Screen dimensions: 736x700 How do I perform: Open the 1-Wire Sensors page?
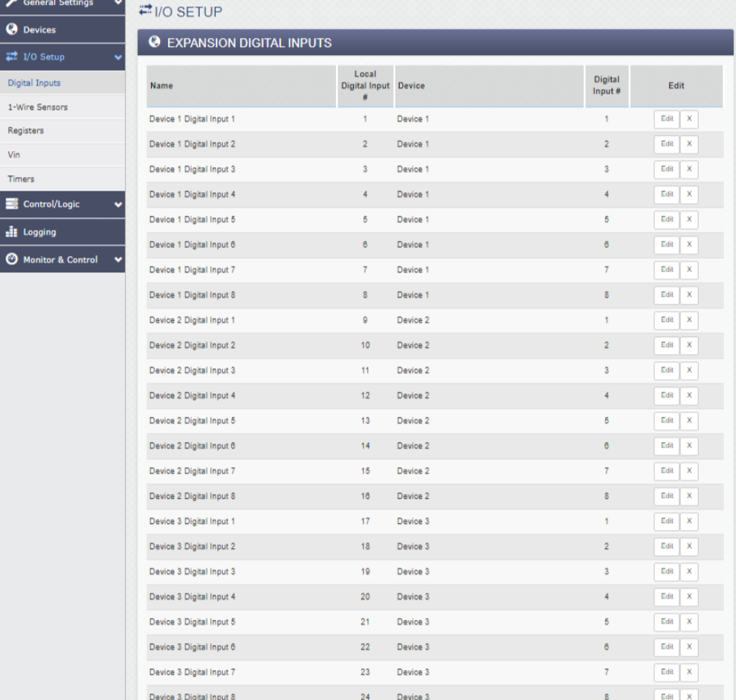(37, 107)
